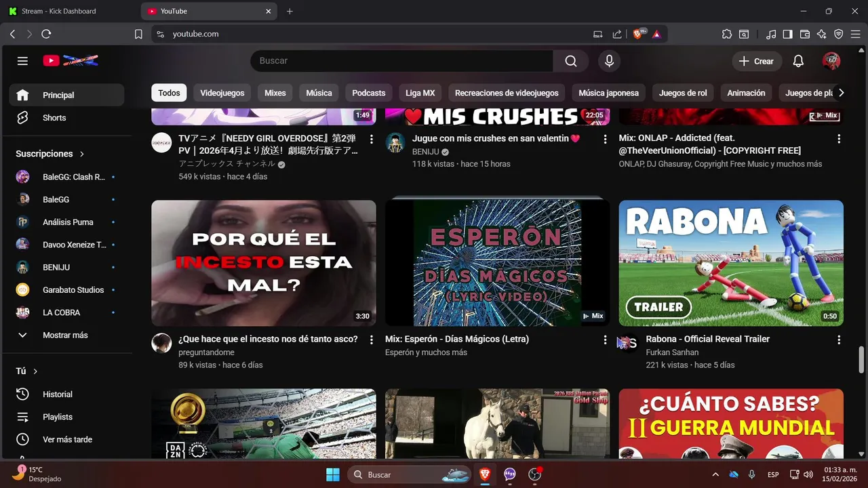The height and width of the screenshot is (488, 868).
Task: Select Recreaciones de videojuegos chip
Action: tap(507, 93)
